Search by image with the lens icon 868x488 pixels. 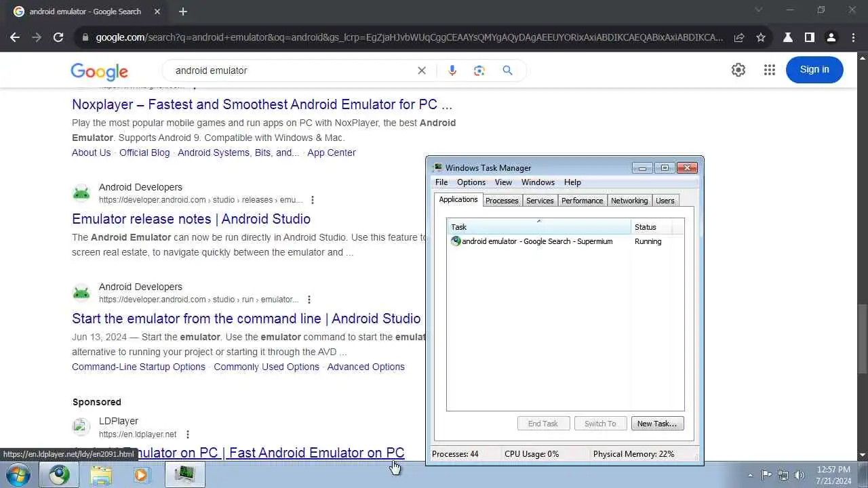[x=479, y=70]
